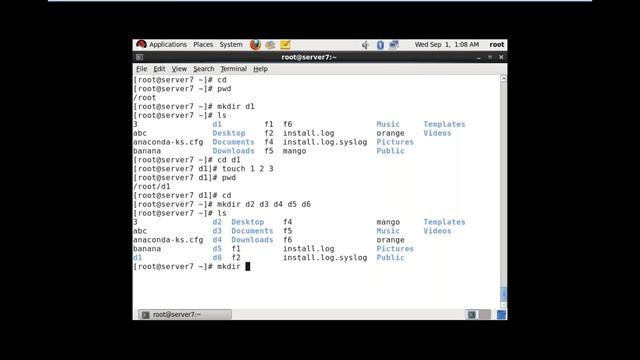Click the 'd6' directory name
640x360 pixels.
pyautogui.click(x=217, y=258)
